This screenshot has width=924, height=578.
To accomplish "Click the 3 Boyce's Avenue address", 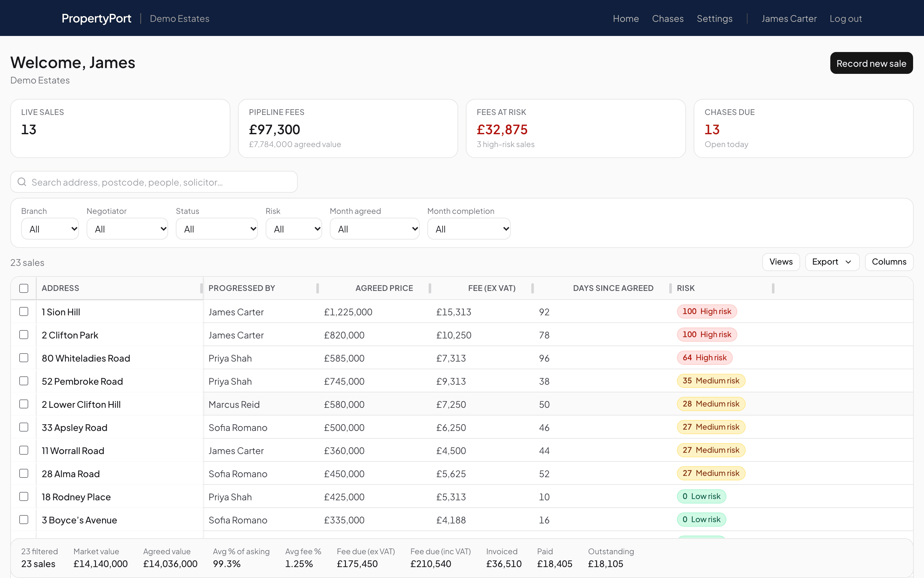I will coord(80,520).
